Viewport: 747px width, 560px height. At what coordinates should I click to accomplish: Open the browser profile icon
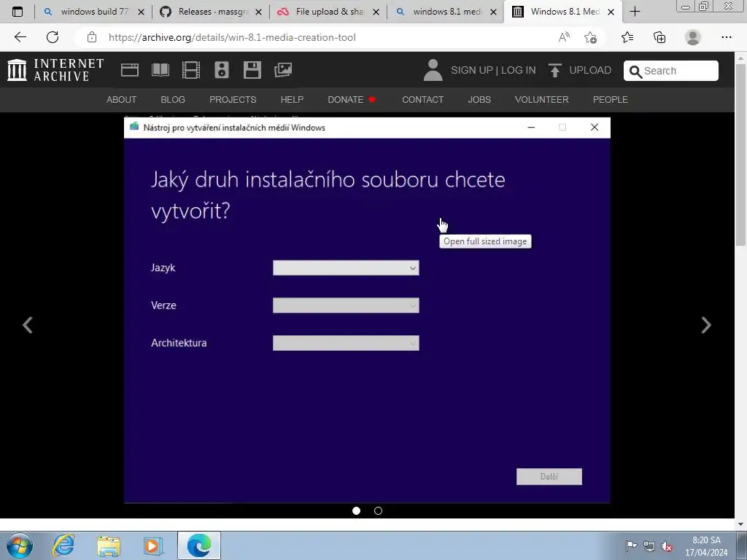pyautogui.click(x=693, y=37)
